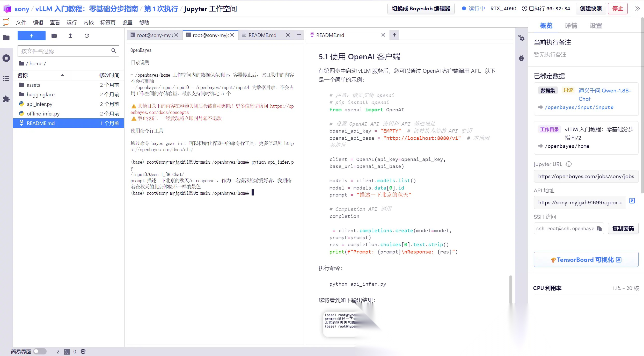Click the README preview vertical scrollbar
This screenshot has height=356, width=644.
(x=511, y=289)
